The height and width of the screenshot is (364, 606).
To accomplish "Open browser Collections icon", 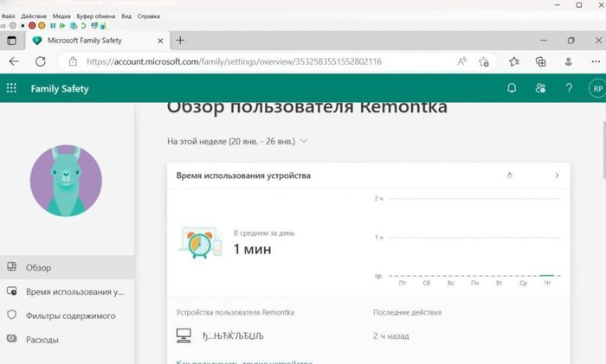I will (x=541, y=61).
